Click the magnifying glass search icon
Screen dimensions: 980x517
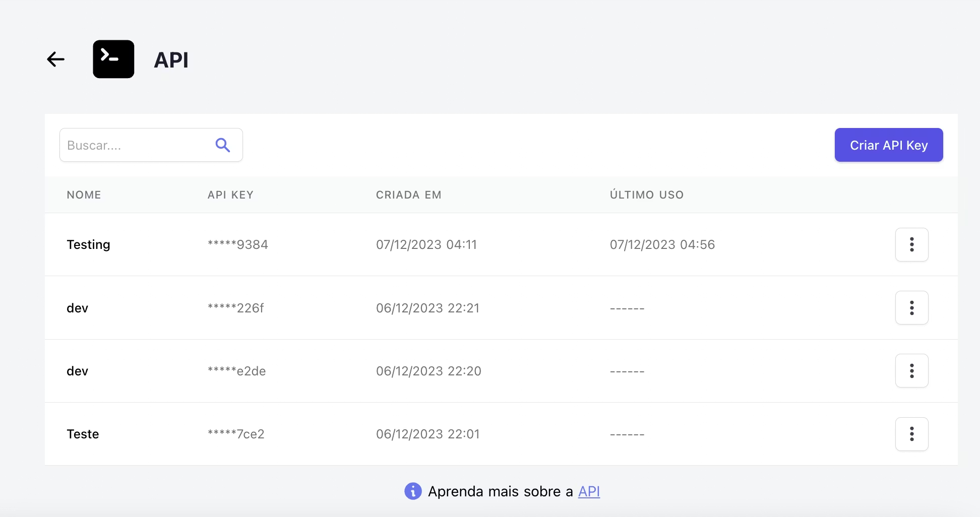222,145
